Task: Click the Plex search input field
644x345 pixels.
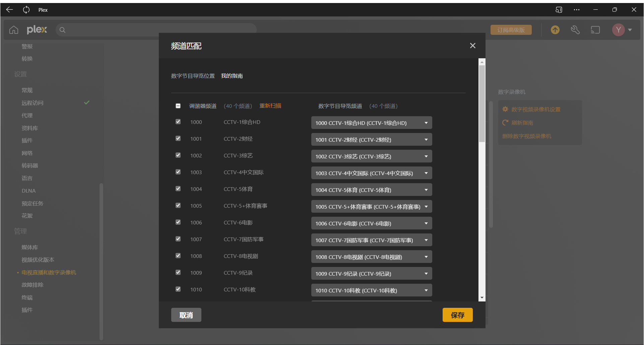Action: (x=157, y=30)
